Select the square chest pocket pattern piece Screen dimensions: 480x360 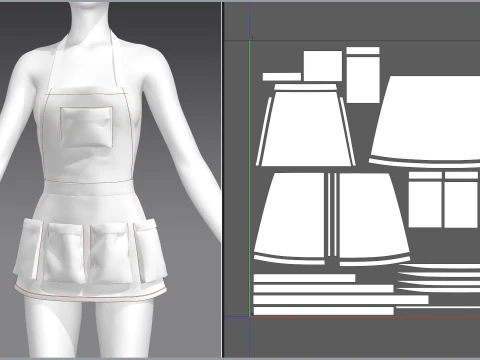323,66
